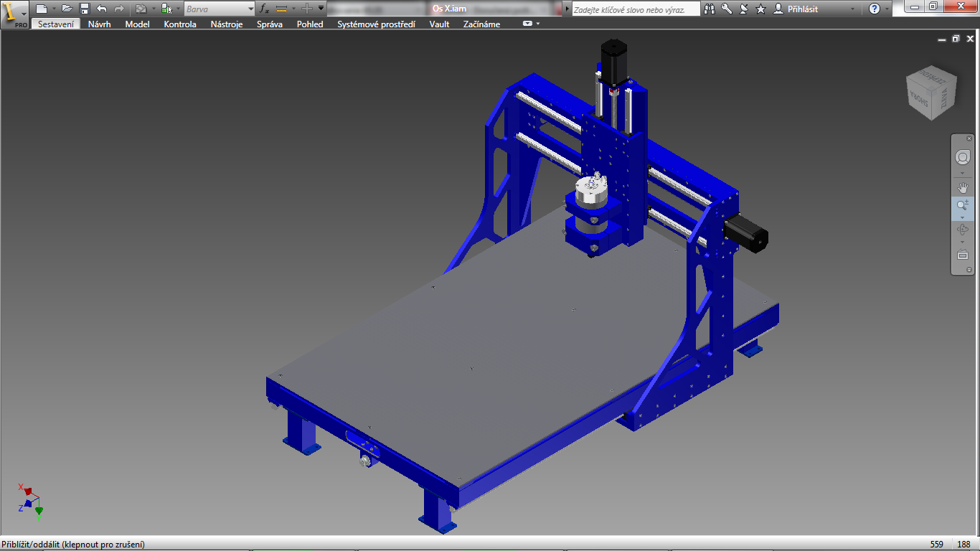This screenshot has width=980, height=551.
Task: Open a file with the folder icon
Action: coord(67,9)
